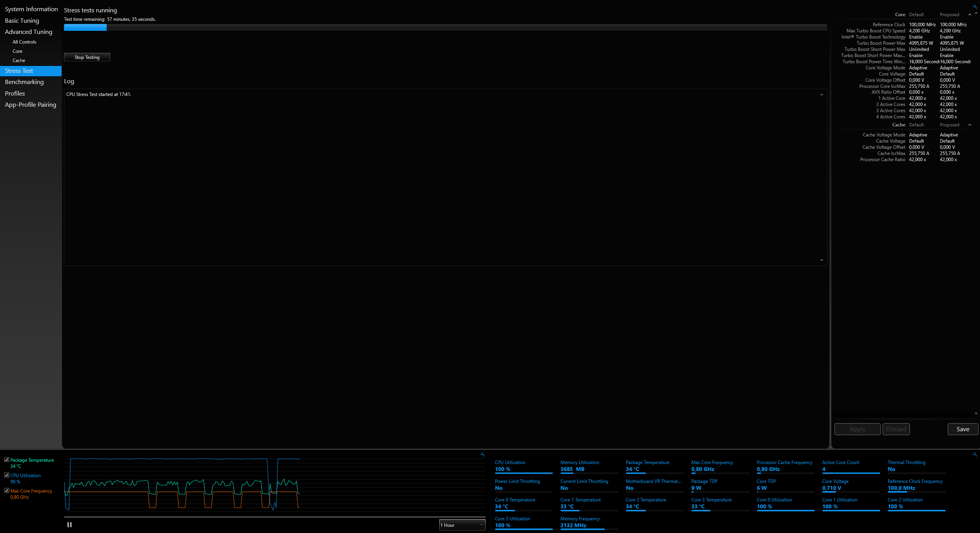Viewport: 980px width, 533px height.
Task: Open the Benchmarking page in the sidebar
Action: coord(24,82)
